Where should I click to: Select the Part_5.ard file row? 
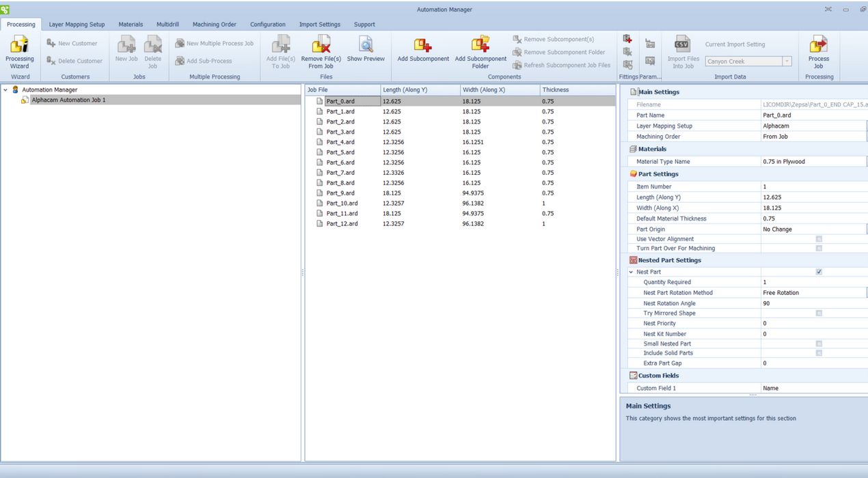pyautogui.click(x=340, y=152)
